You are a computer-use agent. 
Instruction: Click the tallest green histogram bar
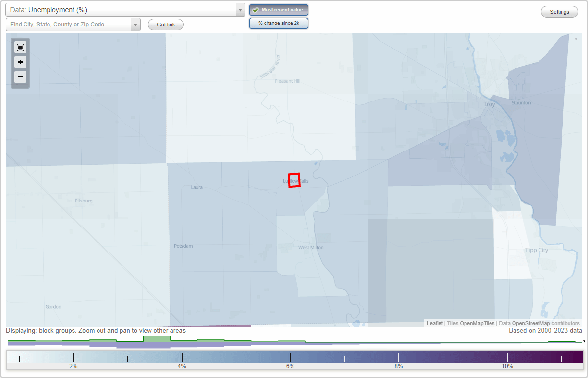pos(157,339)
